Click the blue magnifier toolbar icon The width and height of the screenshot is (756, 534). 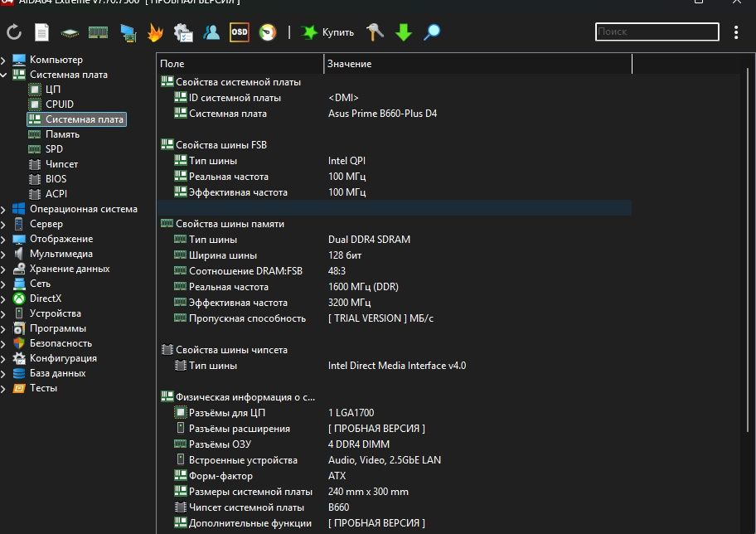click(x=432, y=32)
